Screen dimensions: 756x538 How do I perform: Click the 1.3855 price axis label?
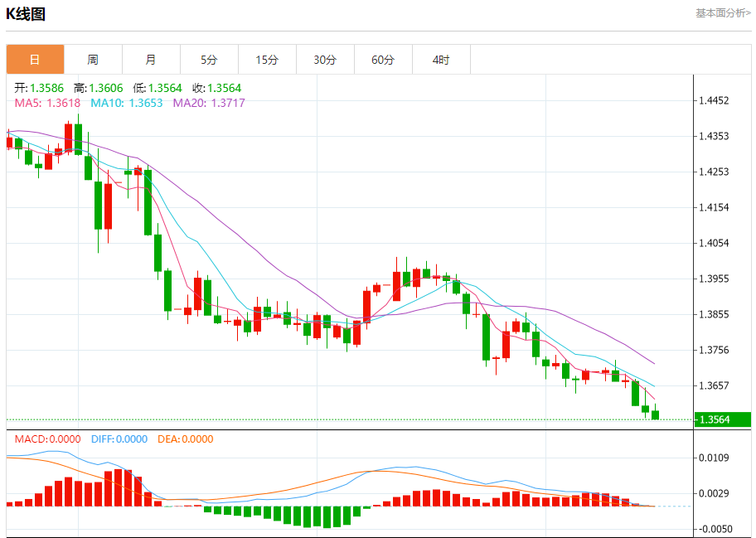pyautogui.click(x=714, y=315)
